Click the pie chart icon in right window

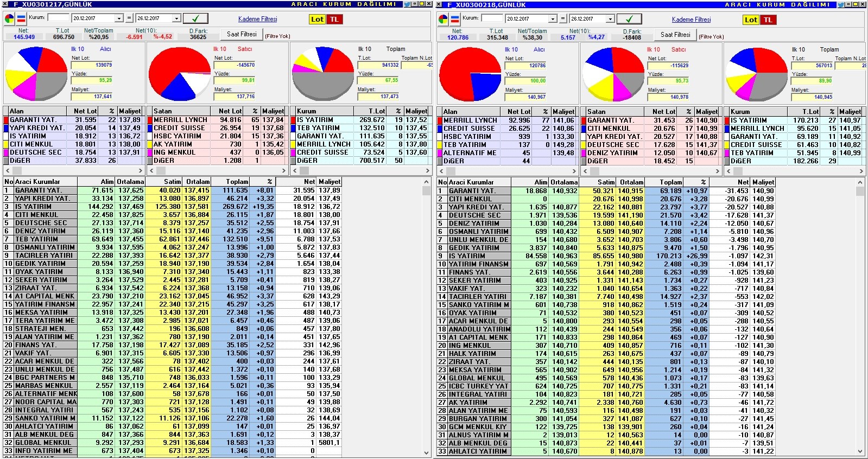(443, 19)
